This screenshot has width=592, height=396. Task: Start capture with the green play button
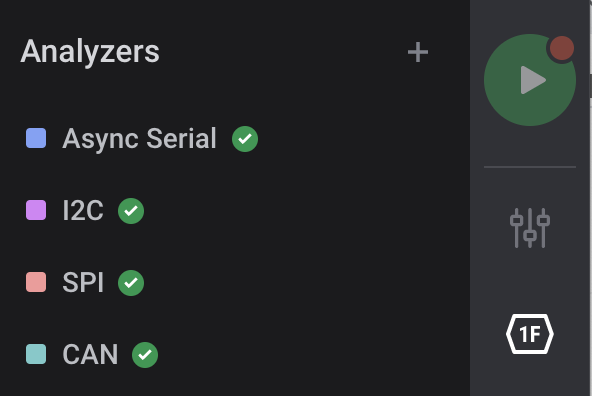pyautogui.click(x=529, y=80)
